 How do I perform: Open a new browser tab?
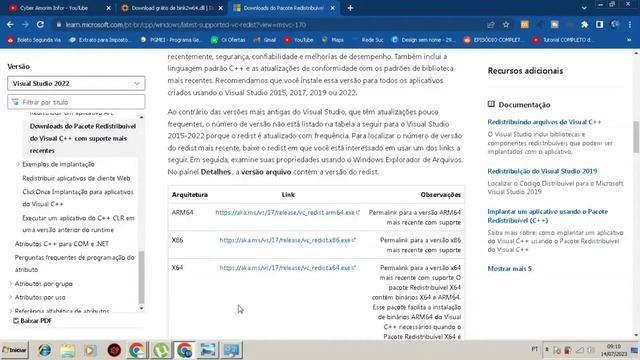tap(350, 8)
